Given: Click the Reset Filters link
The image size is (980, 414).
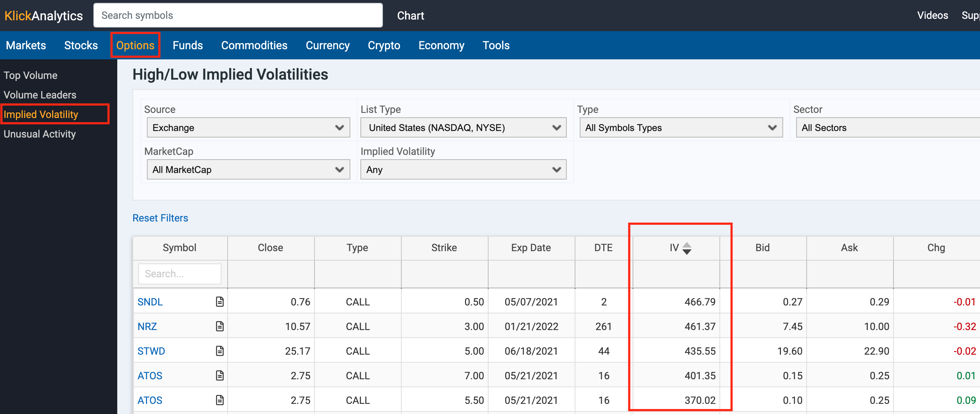Looking at the screenshot, I should tap(160, 218).
